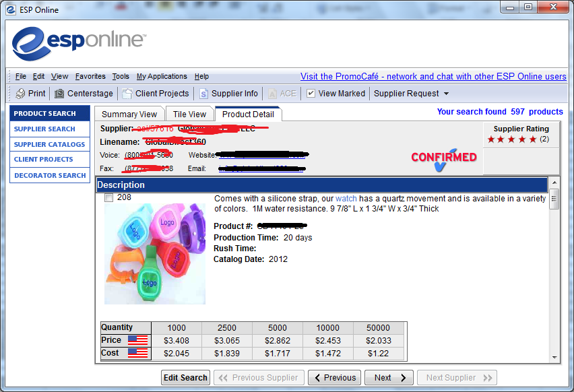Open the My Applications menu
The height and width of the screenshot is (392, 574).
pos(162,76)
